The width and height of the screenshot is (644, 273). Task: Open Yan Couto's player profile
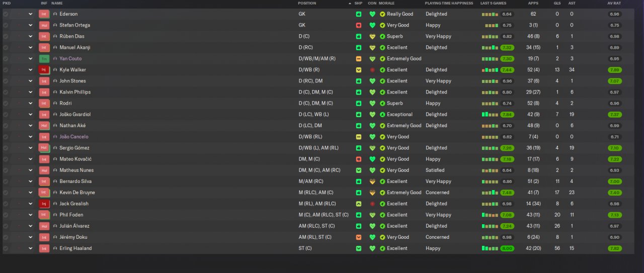(71, 59)
